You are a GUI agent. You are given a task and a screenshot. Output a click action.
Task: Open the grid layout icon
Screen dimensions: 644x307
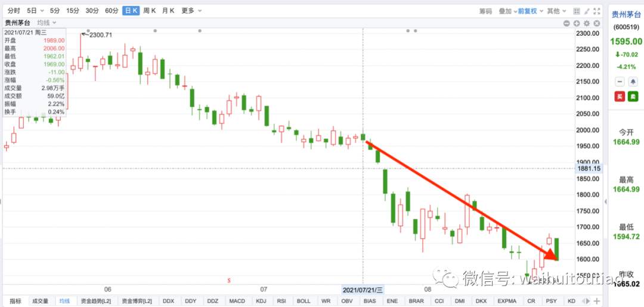tap(576, 11)
